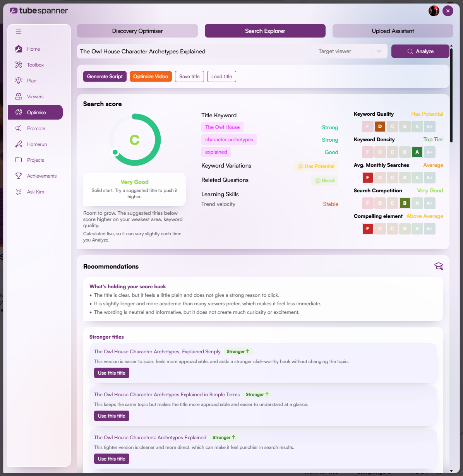Viewport: 463px width, 476px height.
Task: Open the Toolbox sidebar icon
Action: tap(19, 65)
